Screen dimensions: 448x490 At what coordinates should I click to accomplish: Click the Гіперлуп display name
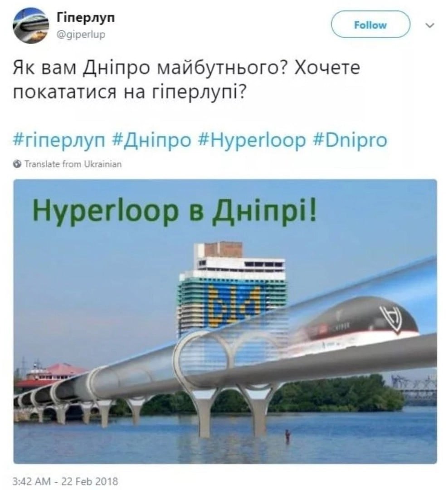click(x=86, y=18)
